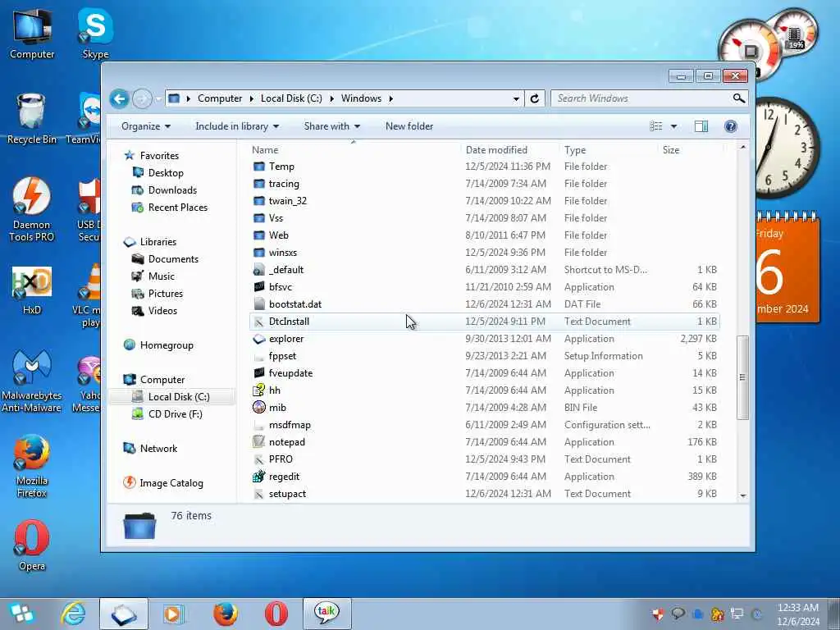Click the search magnifier icon
The image size is (840, 630).
(x=739, y=98)
